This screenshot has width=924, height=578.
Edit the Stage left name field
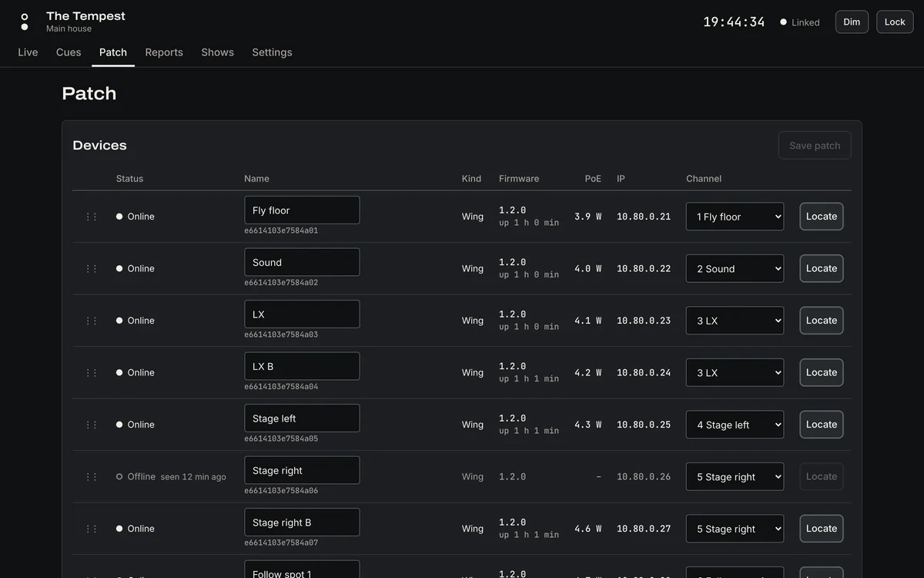[x=302, y=418]
